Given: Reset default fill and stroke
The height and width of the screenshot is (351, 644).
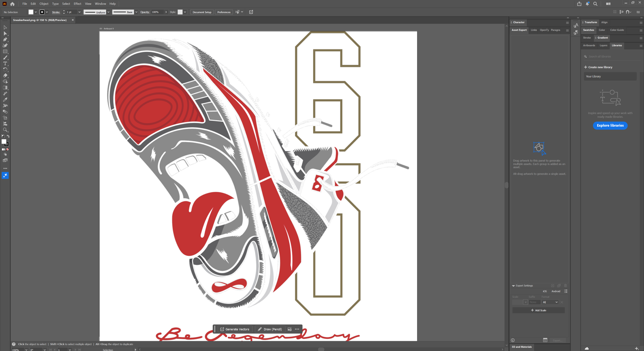Looking at the screenshot, I should click(3, 136).
